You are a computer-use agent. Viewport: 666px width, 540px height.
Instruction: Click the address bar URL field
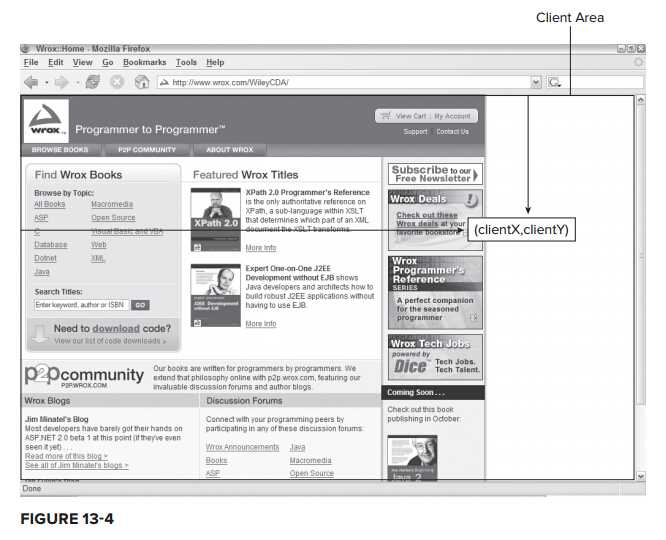point(344,82)
